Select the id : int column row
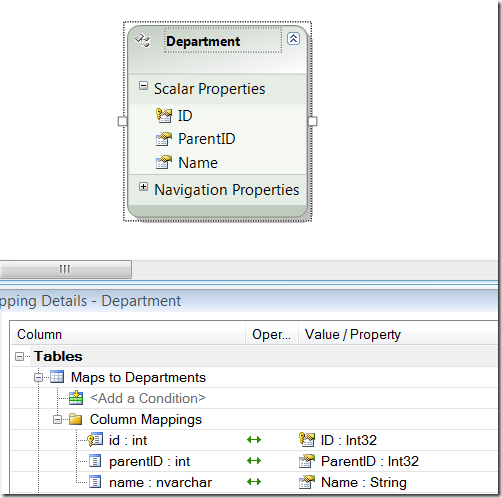Screen dimensions: 502x498 128,441
